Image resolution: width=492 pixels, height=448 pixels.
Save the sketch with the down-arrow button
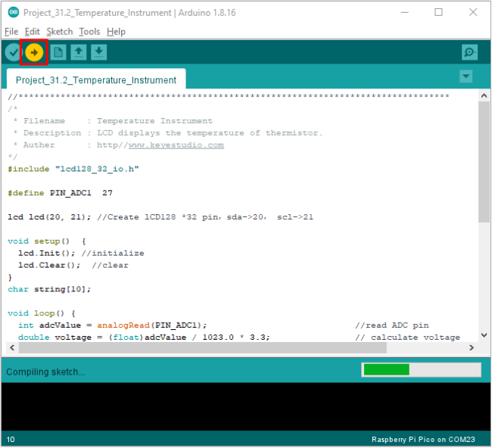pyautogui.click(x=99, y=52)
